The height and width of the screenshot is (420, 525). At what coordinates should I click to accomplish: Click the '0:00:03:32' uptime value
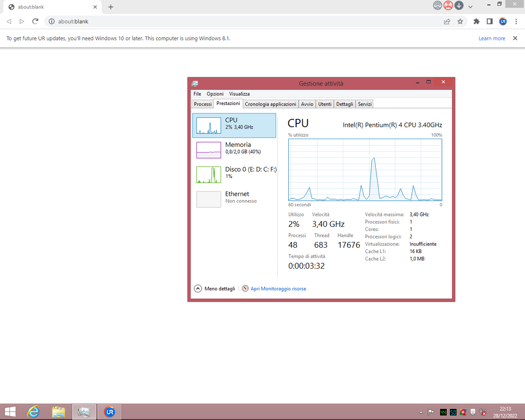click(307, 266)
